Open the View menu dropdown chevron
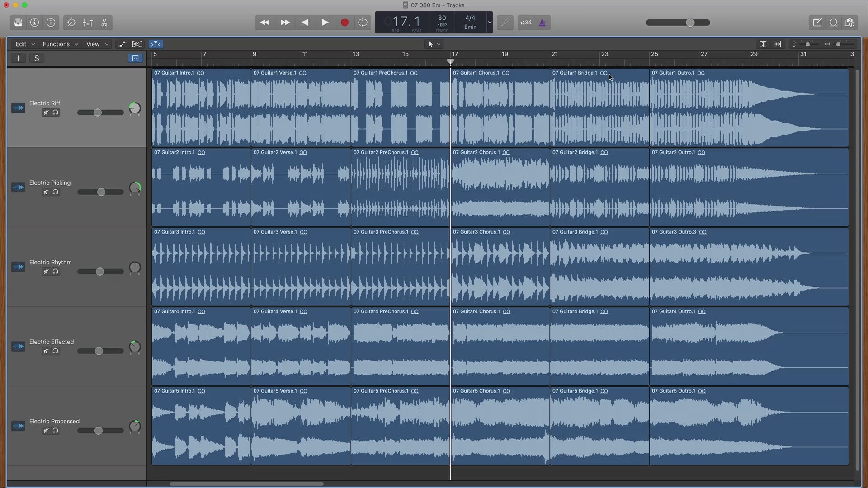 tap(107, 44)
